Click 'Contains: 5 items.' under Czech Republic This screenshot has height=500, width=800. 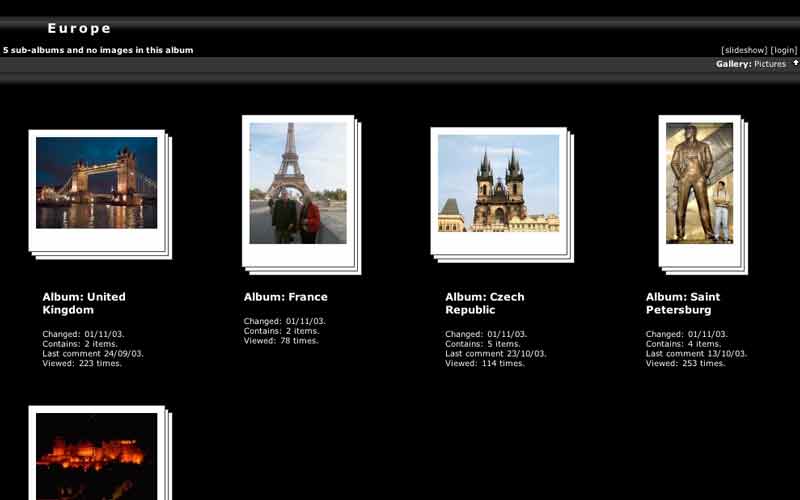(483, 344)
